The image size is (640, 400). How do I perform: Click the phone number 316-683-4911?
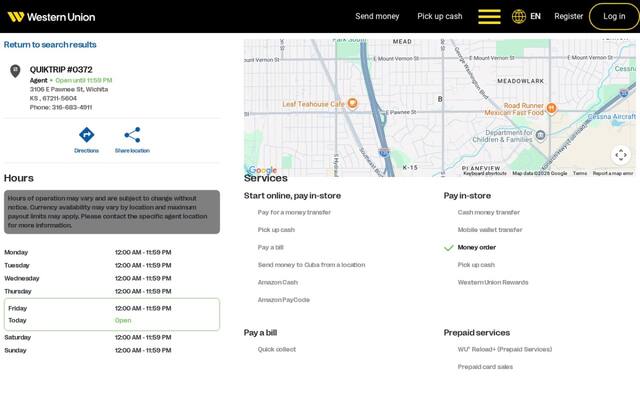pos(72,107)
